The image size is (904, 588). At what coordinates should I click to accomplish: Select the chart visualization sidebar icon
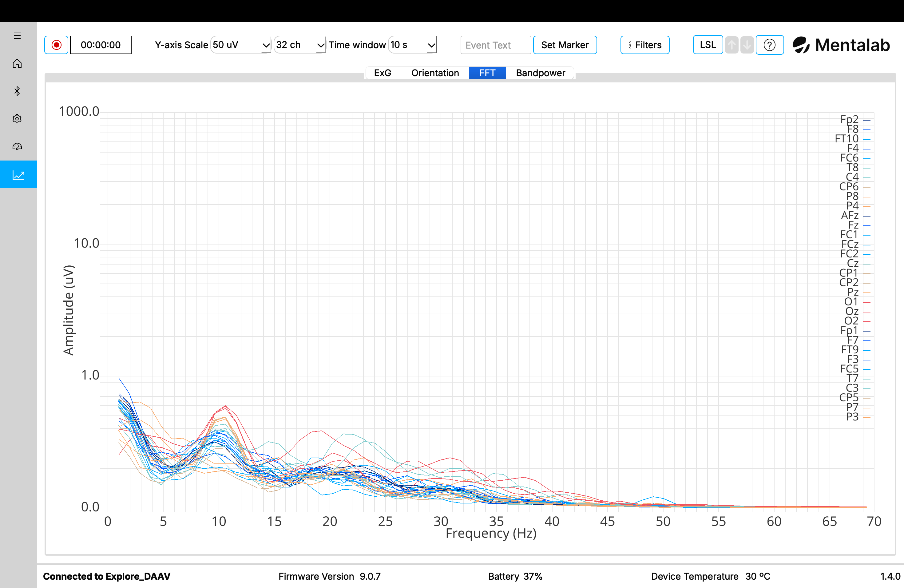[x=18, y=175]
